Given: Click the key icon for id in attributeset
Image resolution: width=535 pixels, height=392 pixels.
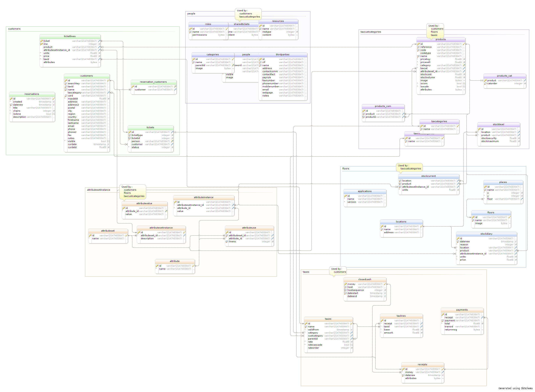Looking at the screenshot, I should 90,236.
